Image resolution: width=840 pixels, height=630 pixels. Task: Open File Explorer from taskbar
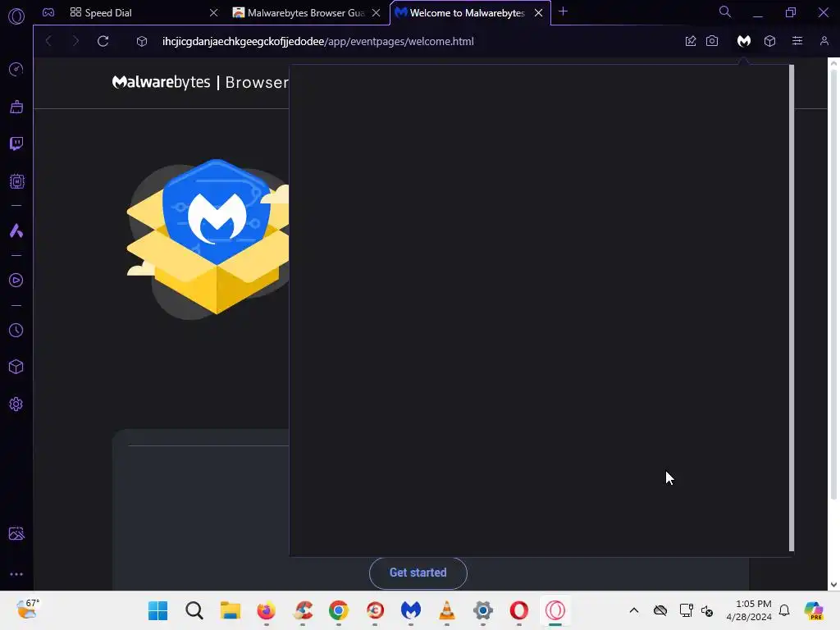(x=230, y=610)
